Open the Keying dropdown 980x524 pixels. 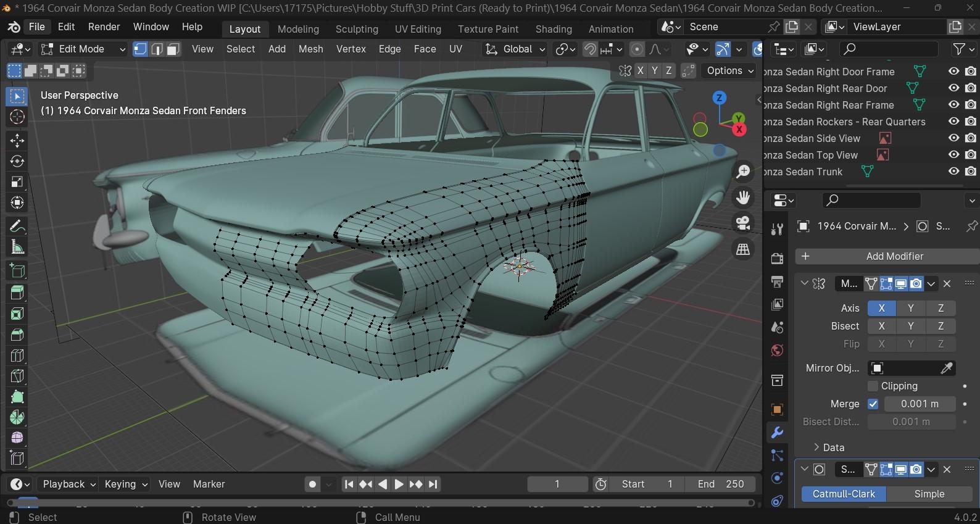126,484
